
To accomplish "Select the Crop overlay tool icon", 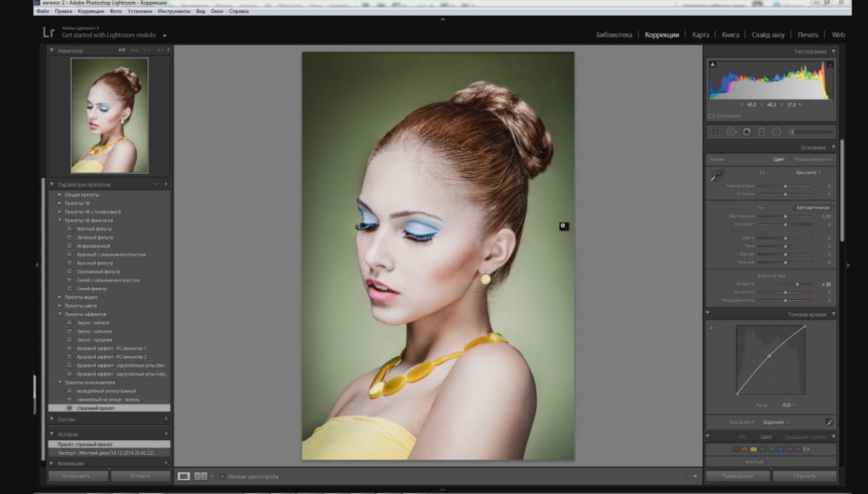I will [x=715, y=132].
